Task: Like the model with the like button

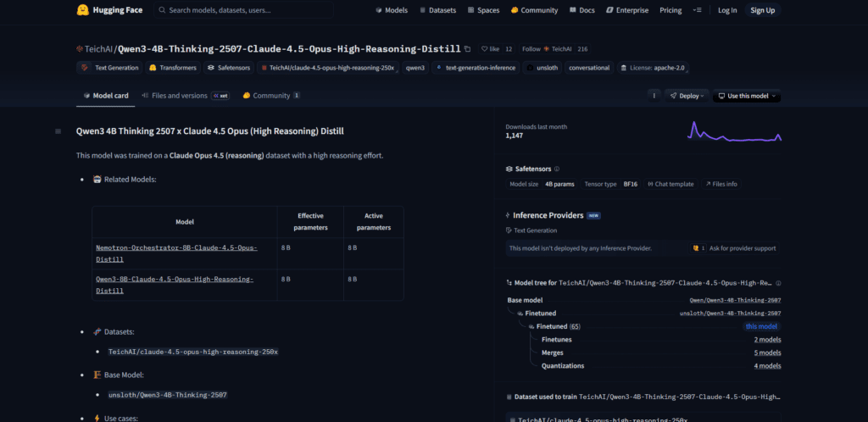Action: (x=490, y=48)
